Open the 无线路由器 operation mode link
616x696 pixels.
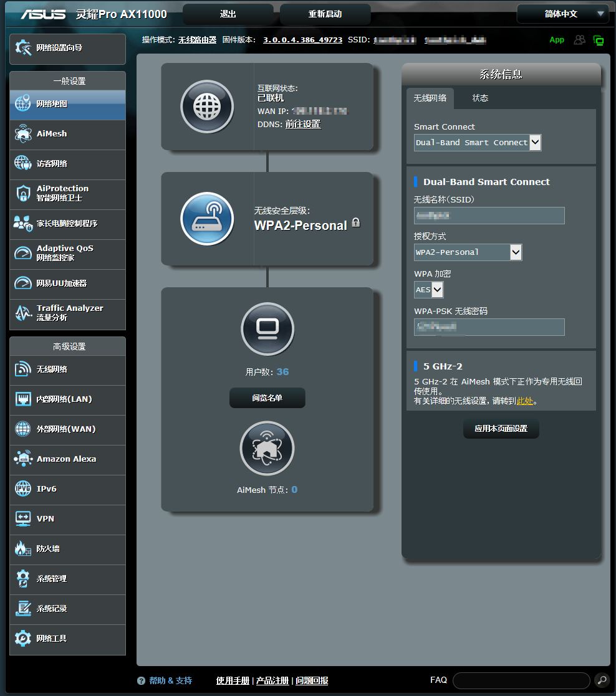click(197, 40)
